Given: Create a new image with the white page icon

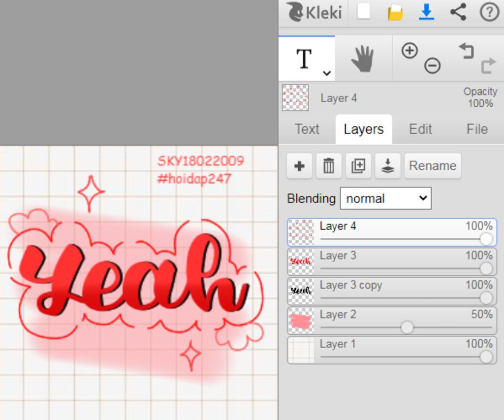Looking at the screenshot, I should pyautogui.click(x=364, y=12).
